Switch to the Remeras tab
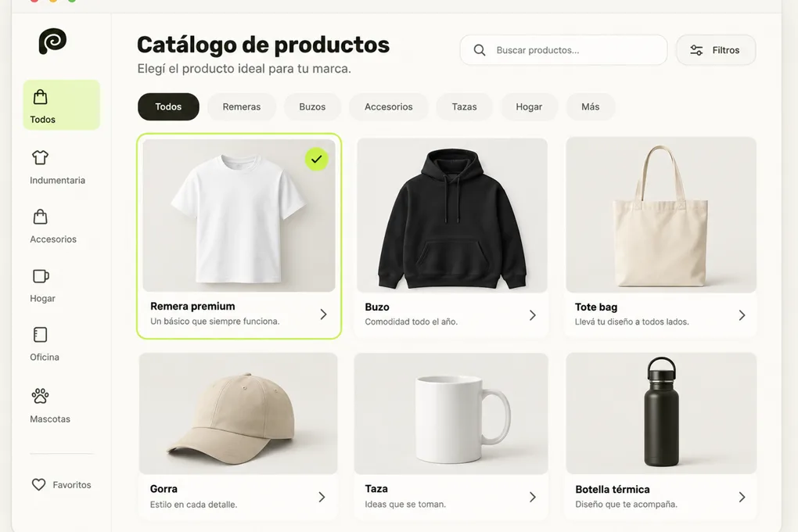 tap(241, 107)
